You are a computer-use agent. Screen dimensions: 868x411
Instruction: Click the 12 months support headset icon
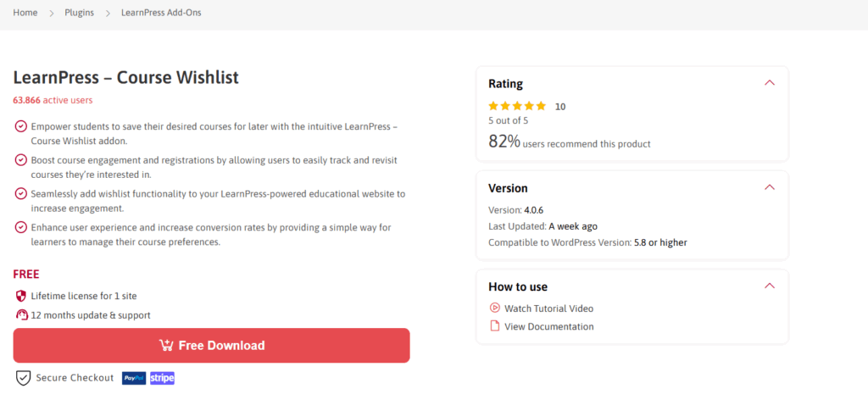click(21, 315)
